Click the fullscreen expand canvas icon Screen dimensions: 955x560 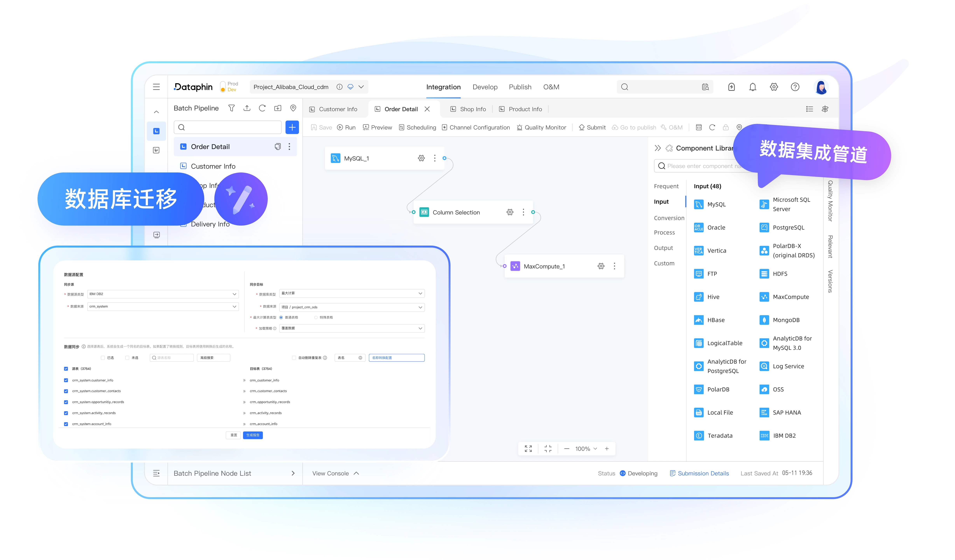[x=528, y=449]
